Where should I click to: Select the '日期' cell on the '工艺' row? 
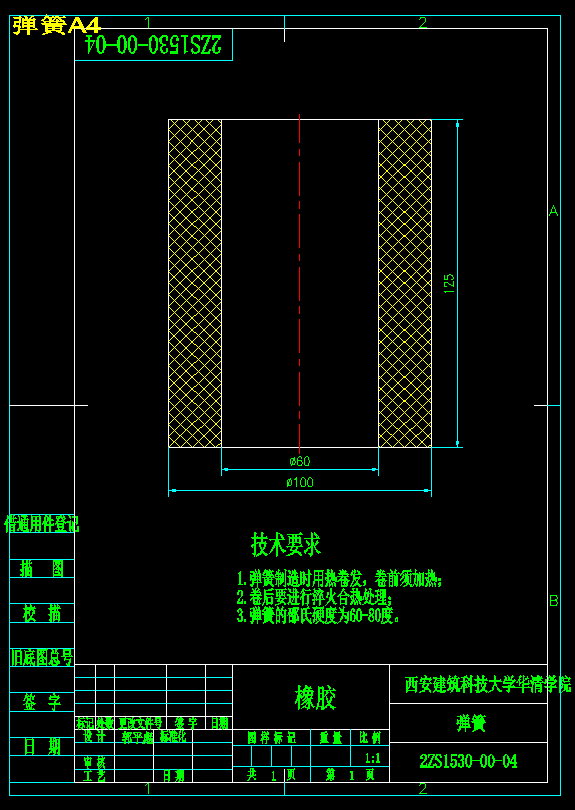coord(173,775)
